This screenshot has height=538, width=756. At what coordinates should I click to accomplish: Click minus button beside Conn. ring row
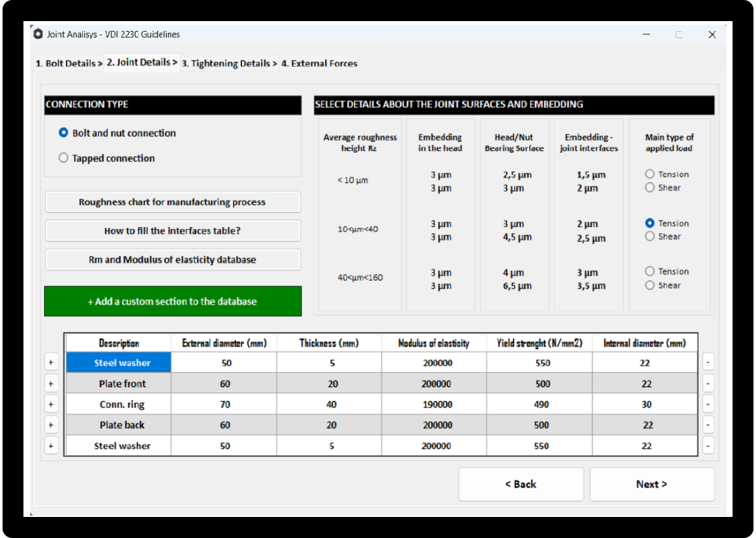pos(708,404)
